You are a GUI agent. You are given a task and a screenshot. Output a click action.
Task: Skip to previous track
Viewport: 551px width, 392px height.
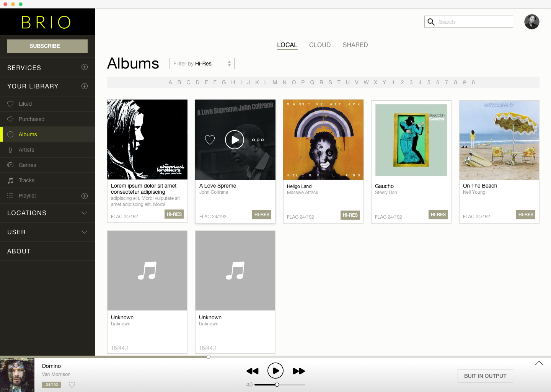click(x=253, y=371)
